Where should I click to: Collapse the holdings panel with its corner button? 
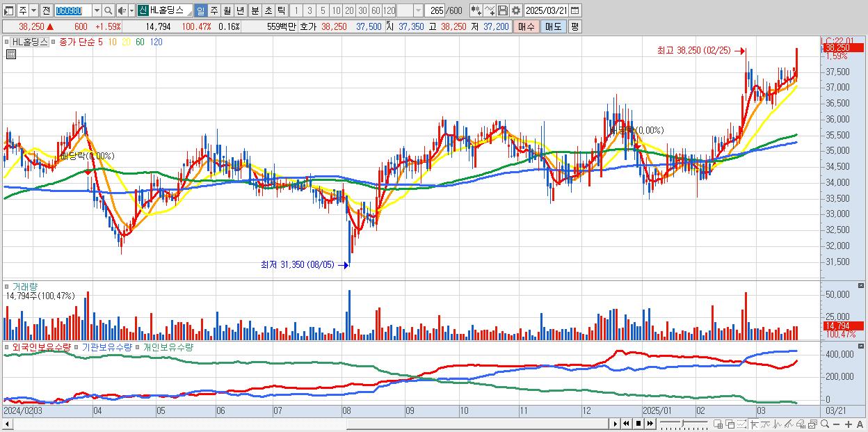(862, 347)
